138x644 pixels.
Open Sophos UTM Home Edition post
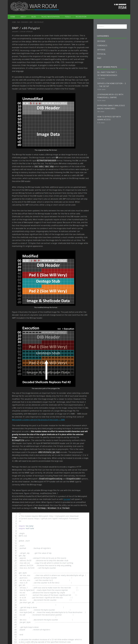tap(111, 85)
